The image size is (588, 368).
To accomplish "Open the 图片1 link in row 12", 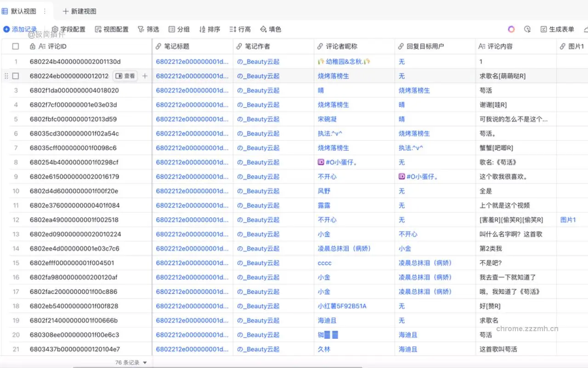I will pyautogui.click(x=568, y=220).
